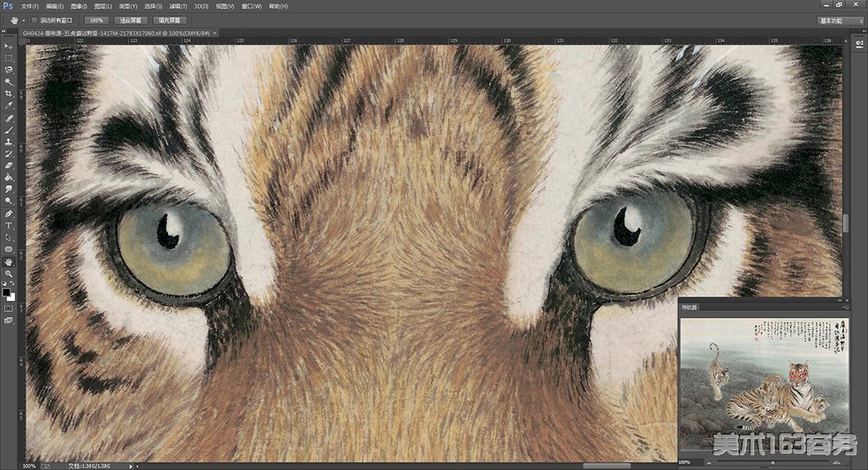Click the status bar zoom percentage field
The height and width of the screenshot is (470, 868).
[x=29, y=466]
